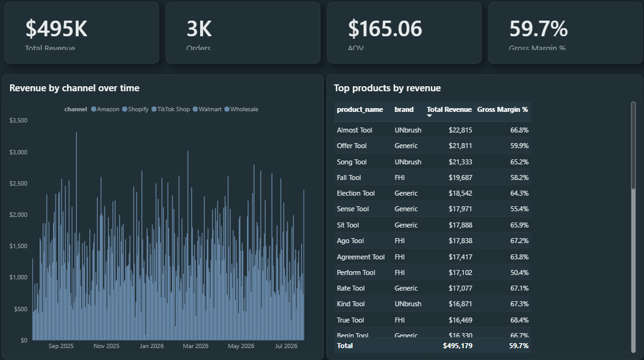
Task: Click the 3K Orders card
Action: [243, 33]
